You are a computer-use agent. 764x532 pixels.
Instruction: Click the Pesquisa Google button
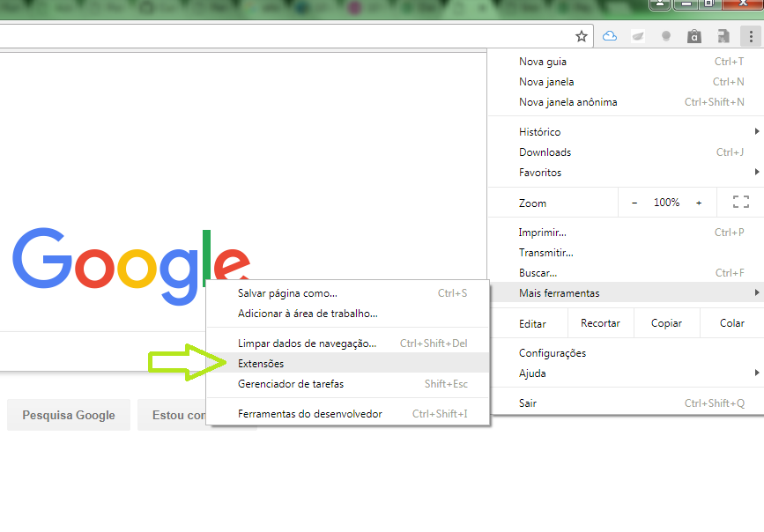[x=69, y=415]
